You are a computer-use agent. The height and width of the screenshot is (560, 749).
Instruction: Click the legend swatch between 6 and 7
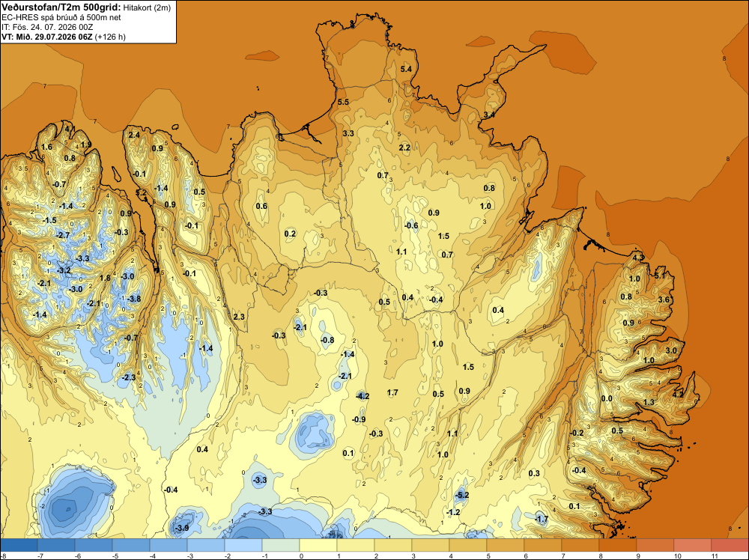point(542,545)
